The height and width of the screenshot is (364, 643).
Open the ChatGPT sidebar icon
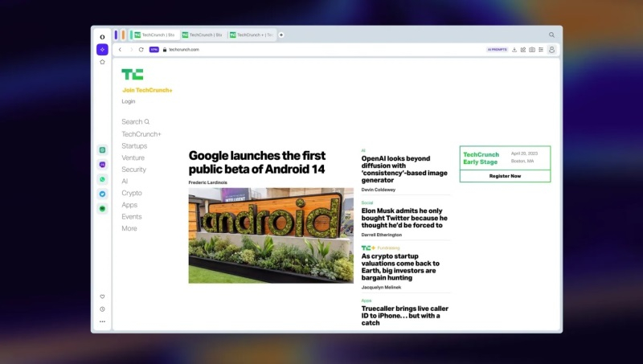[x=102, y=149]
